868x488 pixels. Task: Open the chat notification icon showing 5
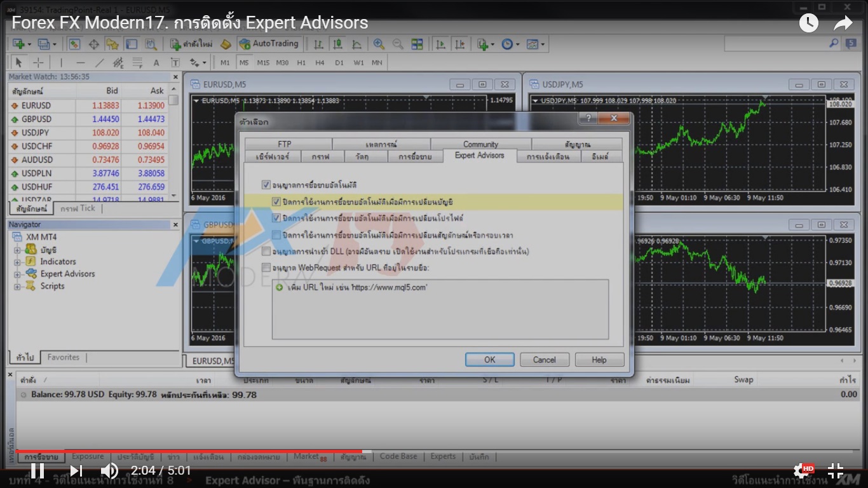click(851, 43)
